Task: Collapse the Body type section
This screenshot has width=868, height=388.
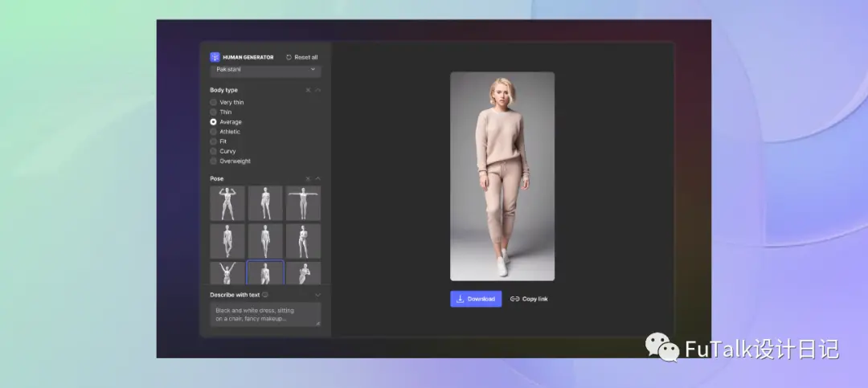Action: [x=317, y=90]
